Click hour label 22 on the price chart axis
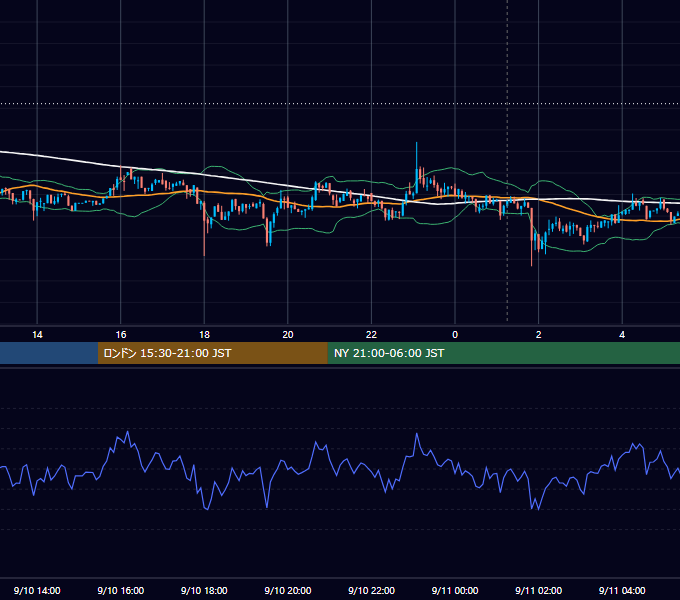The width and height of the screenshot is (680, 600). point(371,335)
